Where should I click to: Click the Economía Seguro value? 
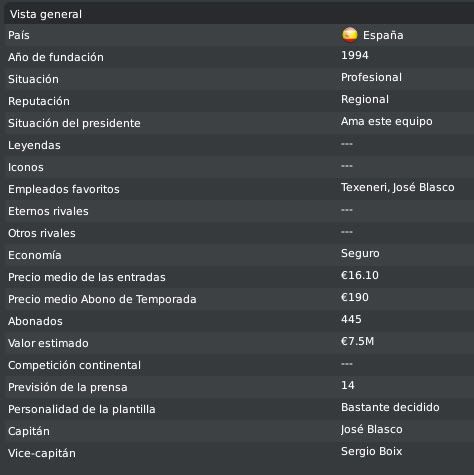click(x=360, y=253)
